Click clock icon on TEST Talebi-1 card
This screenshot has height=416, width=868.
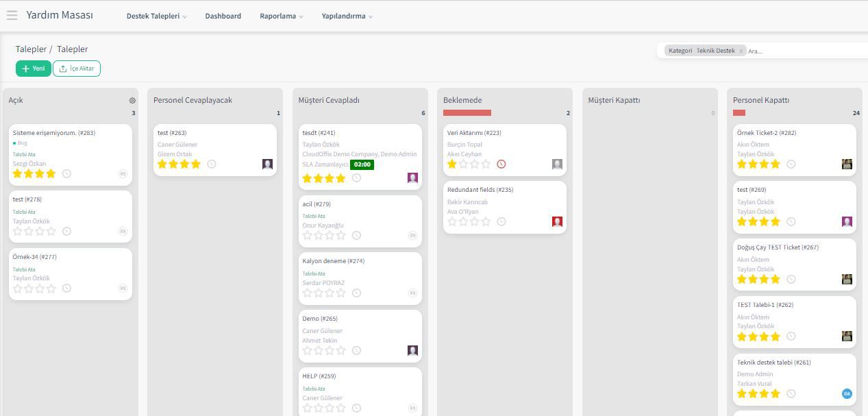(x=791, y=337)
